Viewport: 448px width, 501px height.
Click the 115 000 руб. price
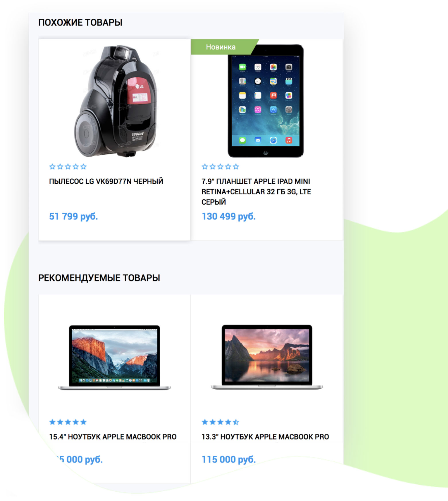(x=229, y=459)
